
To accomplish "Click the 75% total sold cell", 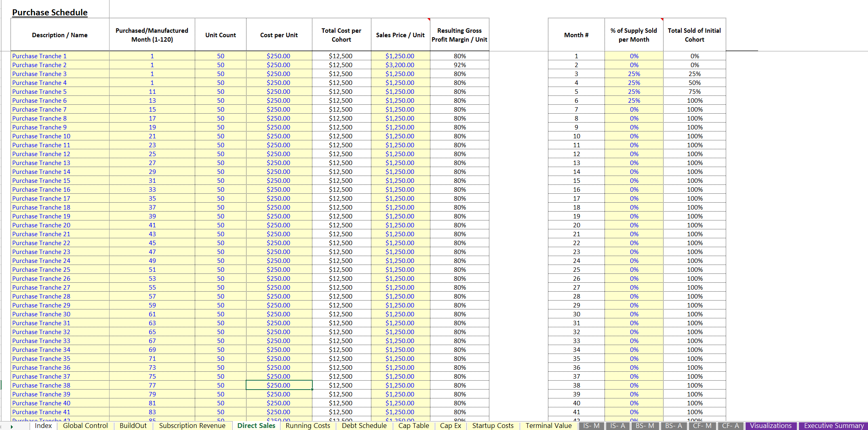I will click(x=694, y=91).
